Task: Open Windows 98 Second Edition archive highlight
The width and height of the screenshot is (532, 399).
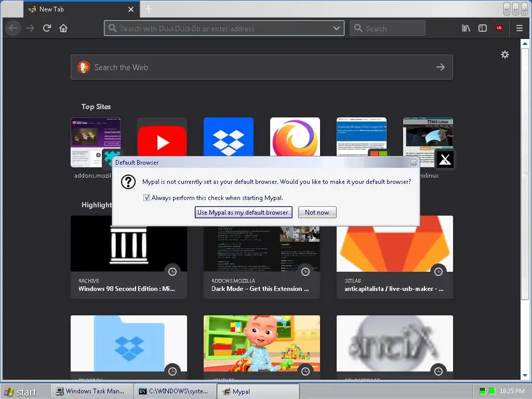Action: coord(129,262)
